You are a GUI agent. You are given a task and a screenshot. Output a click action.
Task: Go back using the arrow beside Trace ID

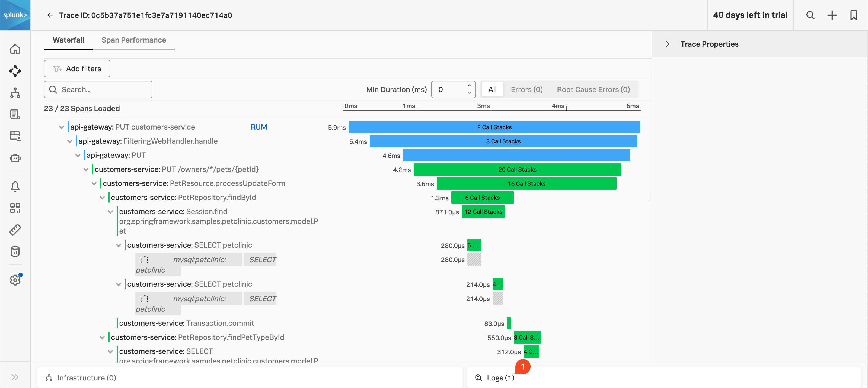click(50, 15)
